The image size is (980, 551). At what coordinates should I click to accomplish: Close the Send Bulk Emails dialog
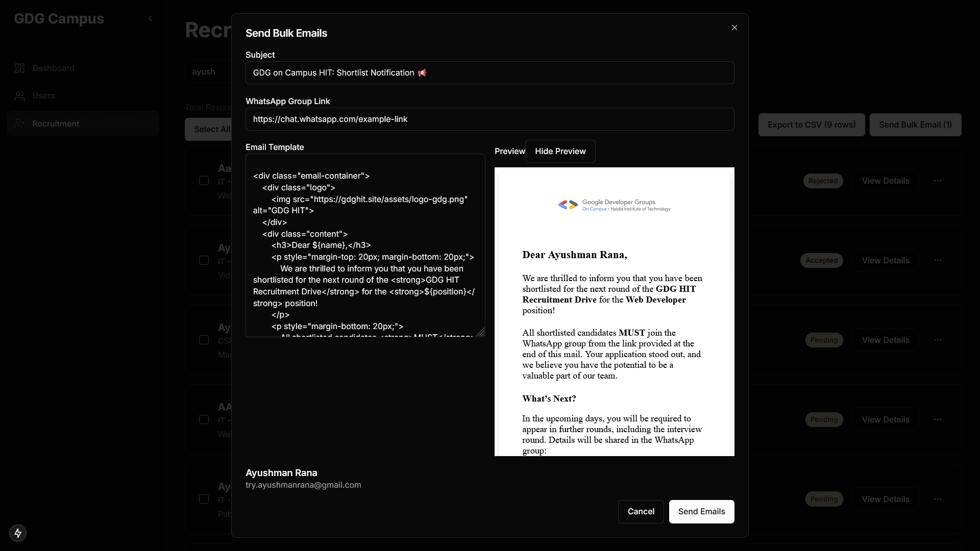tap(734, 28)
